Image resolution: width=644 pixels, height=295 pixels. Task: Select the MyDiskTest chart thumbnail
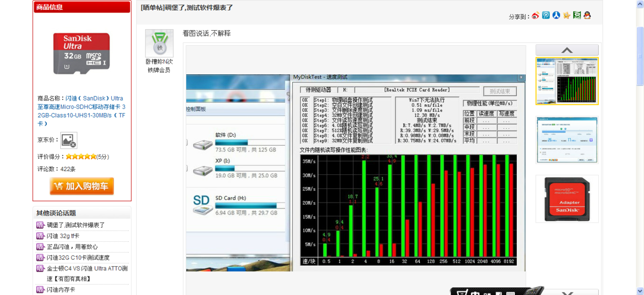point(567,81)
